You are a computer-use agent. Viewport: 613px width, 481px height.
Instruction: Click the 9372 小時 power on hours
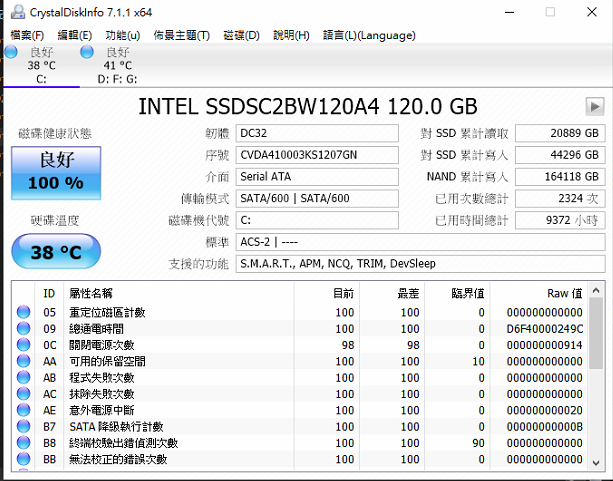[560, 220]
